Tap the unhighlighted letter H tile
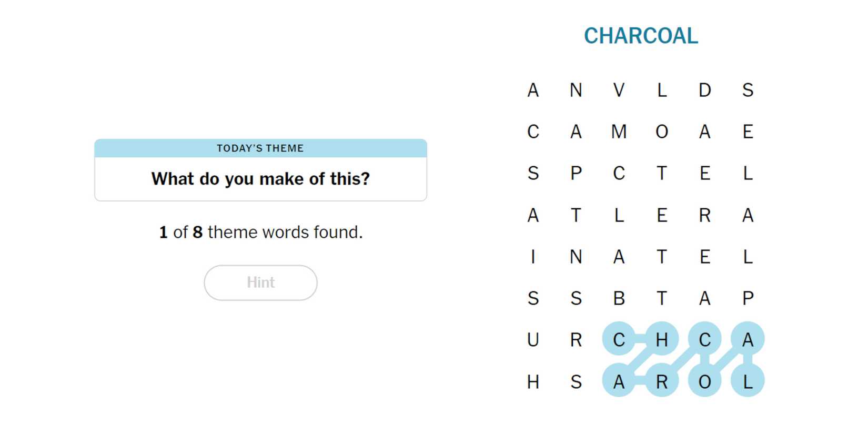The width and height of the screenshot is (868, 434). [533, 381]
